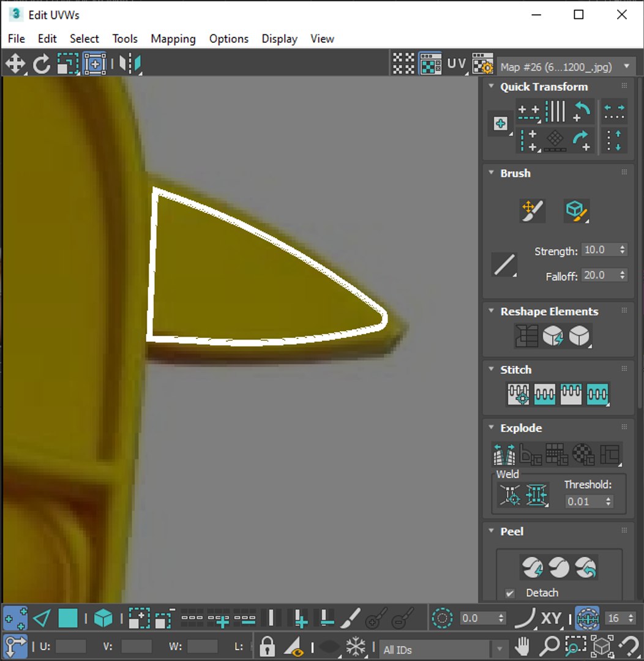The image size is (644, 661).
Task: Open the Map #26 texture dropdown
Action: click(x=564, y=67)
